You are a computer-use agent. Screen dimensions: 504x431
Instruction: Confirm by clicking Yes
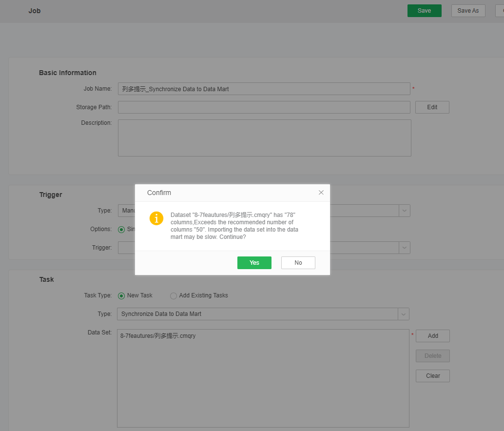click(x=254, y=263)
